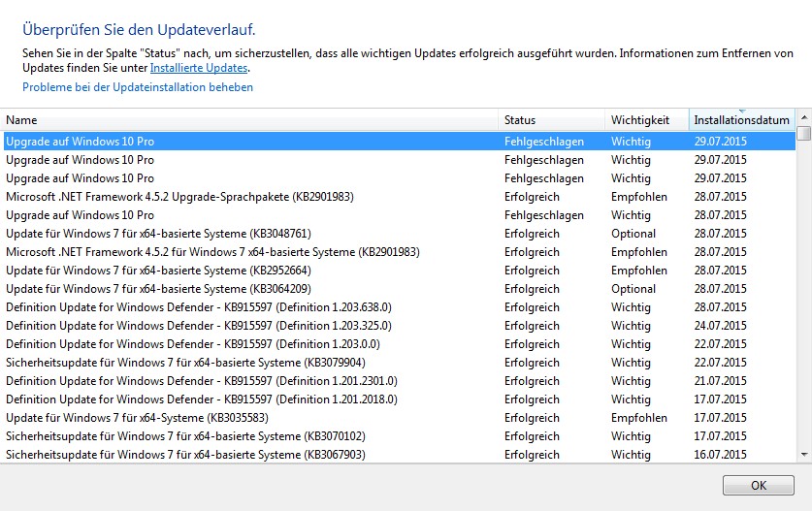
Task: Sort list by Wichtigkeit column header
Action: [x=647, y=120]
